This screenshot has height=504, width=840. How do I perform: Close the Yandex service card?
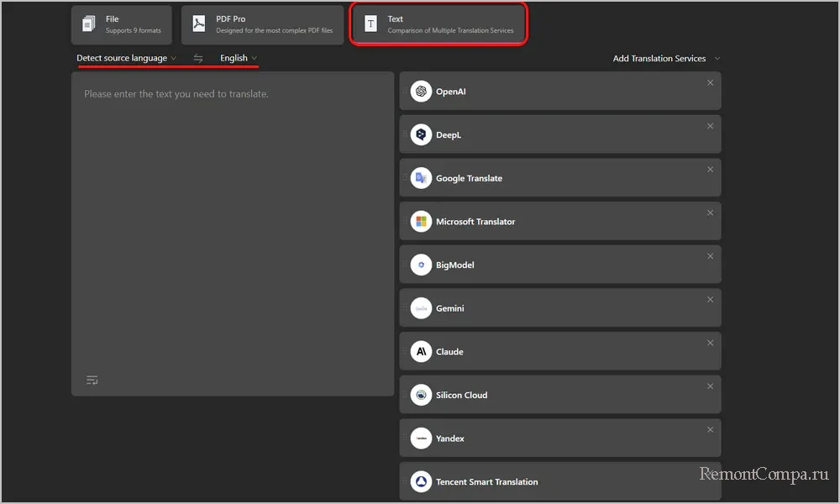[x=710, y=430]
